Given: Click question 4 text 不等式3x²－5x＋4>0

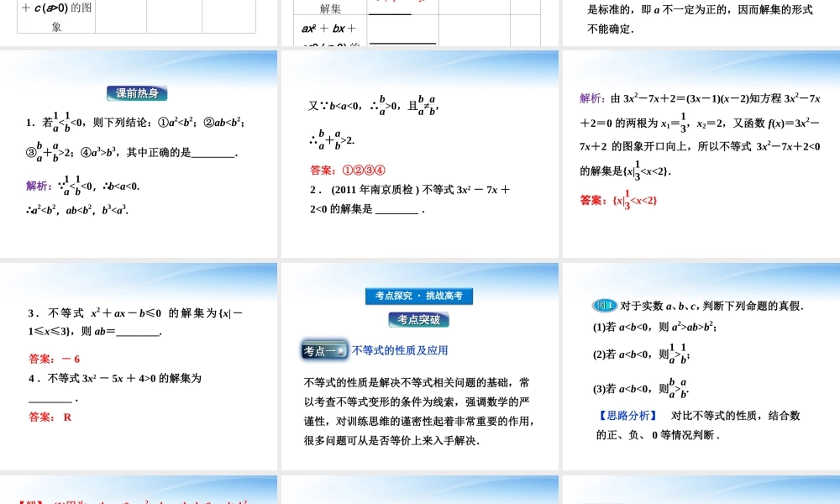Looking at the screenshot, I should 115,388.
